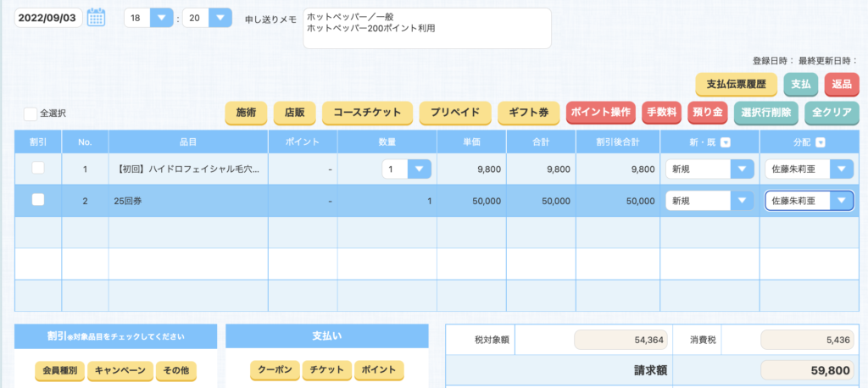Check the discount box for 25回券 row
The height and width of the screenshot is (388, 868).
pos(38,200)
